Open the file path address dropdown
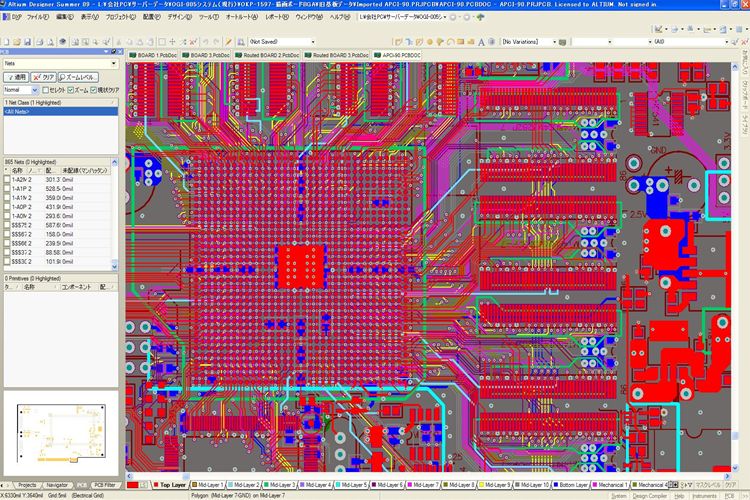Image resolution: width=750 pixels, height=500 pixels. tap(445, 17)
